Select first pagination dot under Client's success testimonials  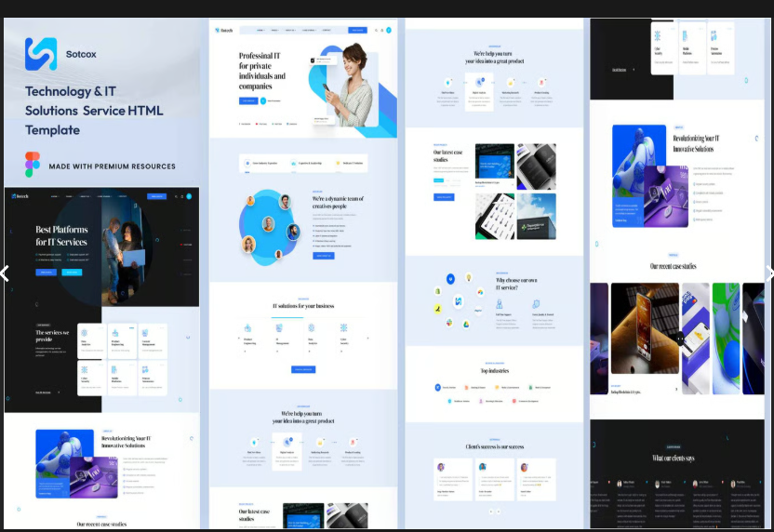[490, 512]
